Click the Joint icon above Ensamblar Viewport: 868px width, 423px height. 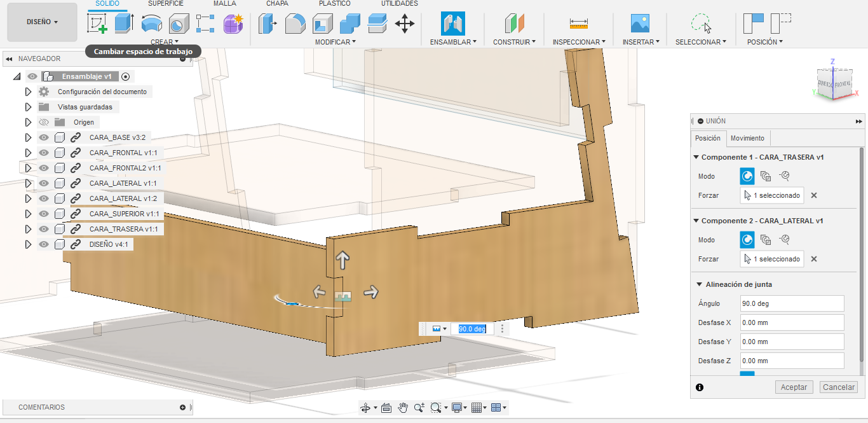point(453,24)
